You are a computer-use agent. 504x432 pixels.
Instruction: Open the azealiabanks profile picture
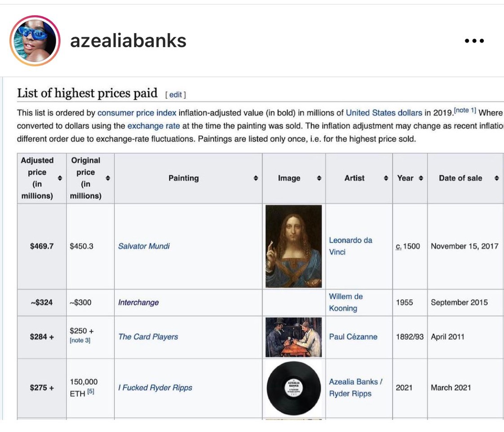35,41
